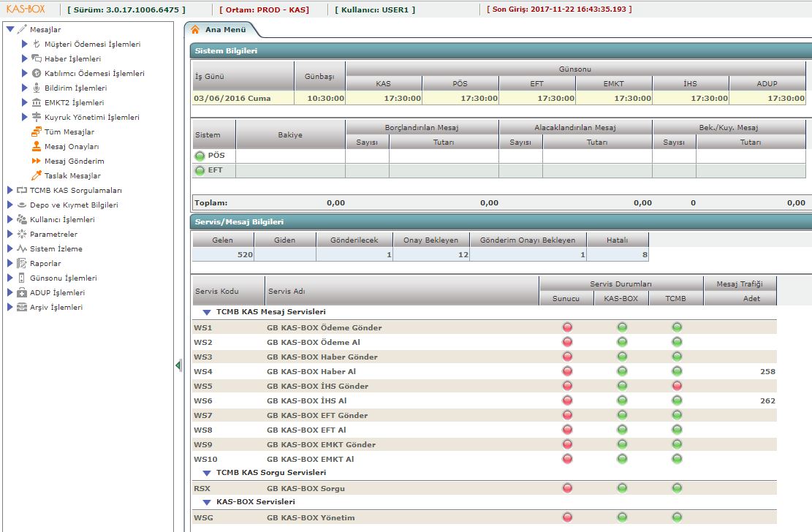The height and width of the screenshot is (532, 812).
Task: Click the Raporlar report icon
Action: 22,263
